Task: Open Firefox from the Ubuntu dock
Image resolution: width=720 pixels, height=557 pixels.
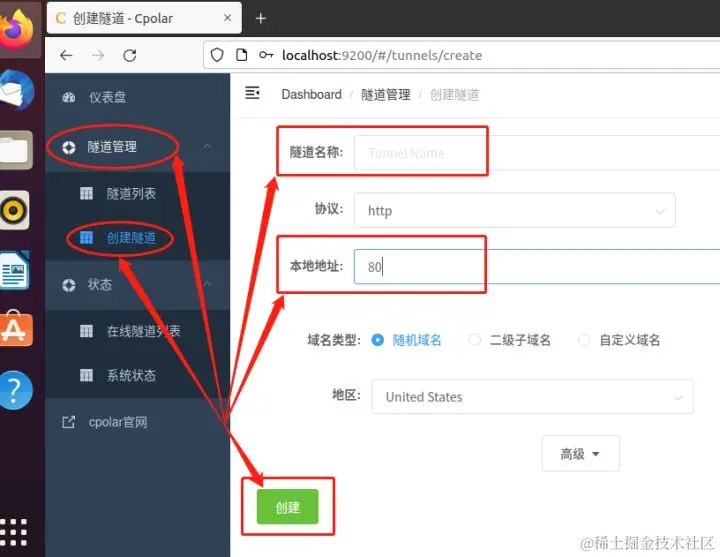Action: point(17,29)
